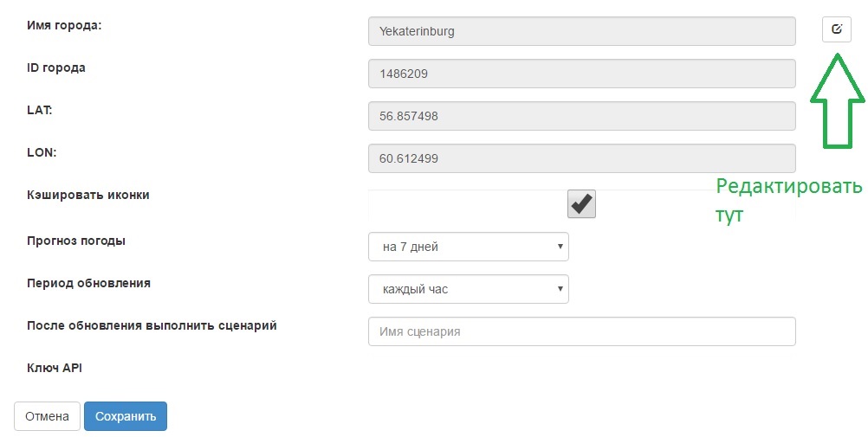Open the Прогноз погоды dropdown
Viewport: 868px width, 437px height.
click(x=468, y=247)
